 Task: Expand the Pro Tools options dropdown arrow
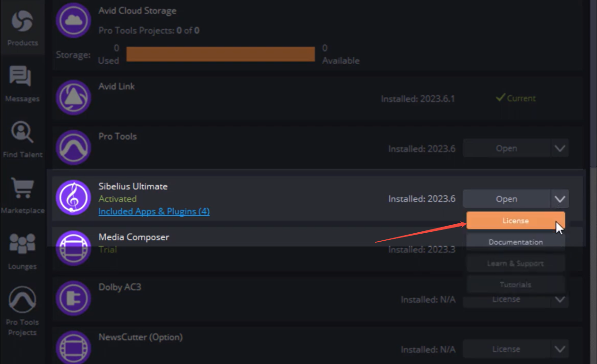[x=560, y=148]
